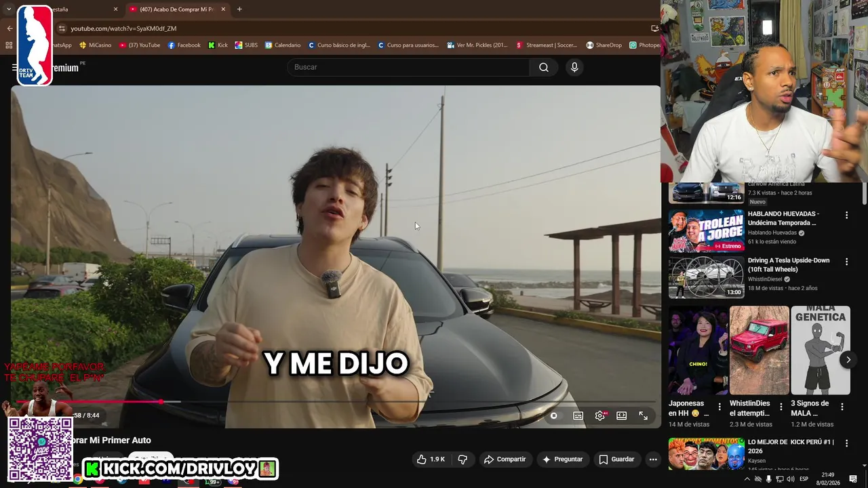This screenshot has width=868, height=488.
Task: Click the Preguntar button
Action: 562,460
